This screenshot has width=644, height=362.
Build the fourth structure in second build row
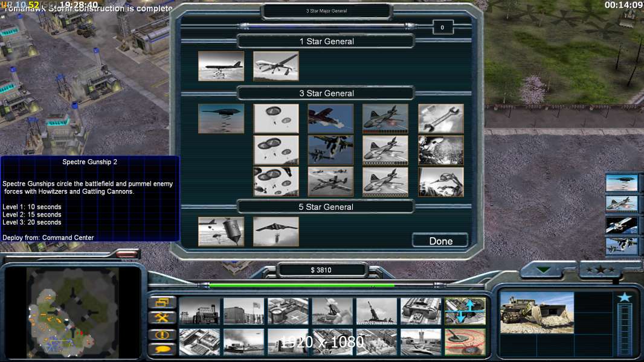tap(332, 341)
